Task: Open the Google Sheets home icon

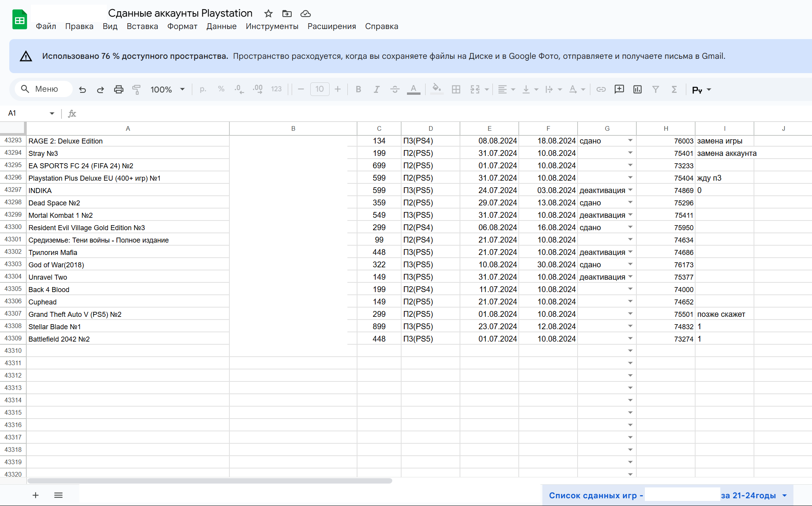Action: click(20, 20)
